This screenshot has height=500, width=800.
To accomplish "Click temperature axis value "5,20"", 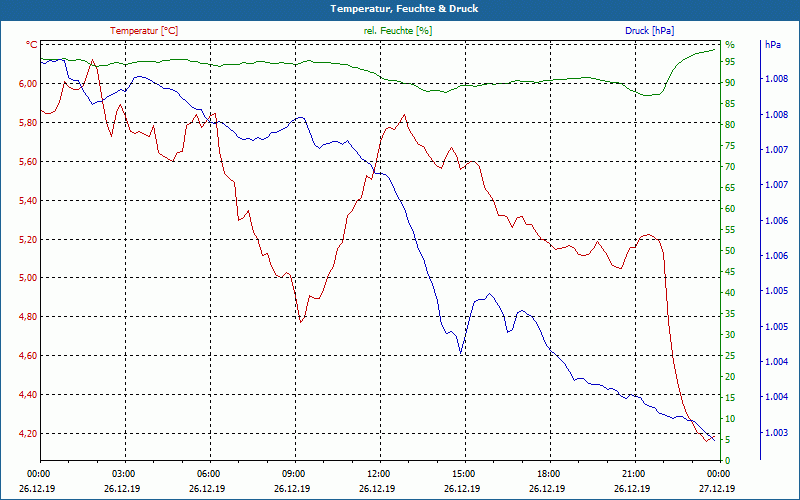I will point(28,239).
